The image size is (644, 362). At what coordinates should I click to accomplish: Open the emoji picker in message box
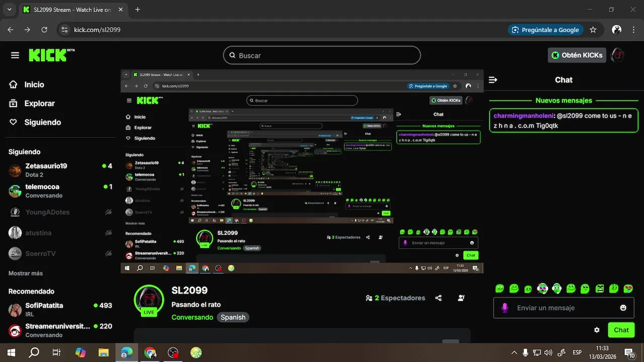click(623, 308)
